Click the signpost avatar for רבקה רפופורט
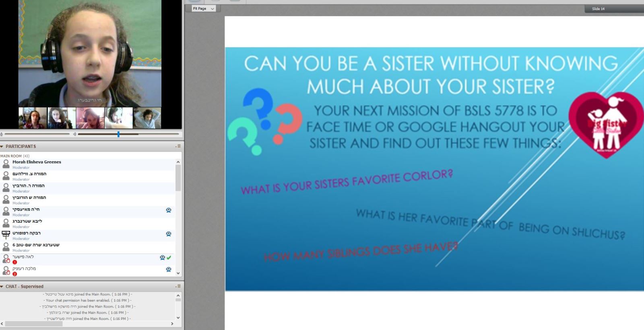The height and width of the screenshot is (330, 644). (6, 235)
